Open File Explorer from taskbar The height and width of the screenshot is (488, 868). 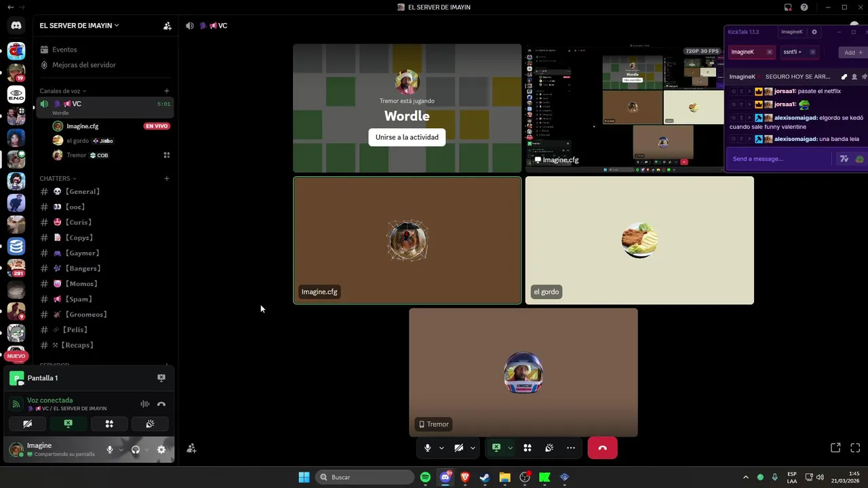click(x=505, y=477)
